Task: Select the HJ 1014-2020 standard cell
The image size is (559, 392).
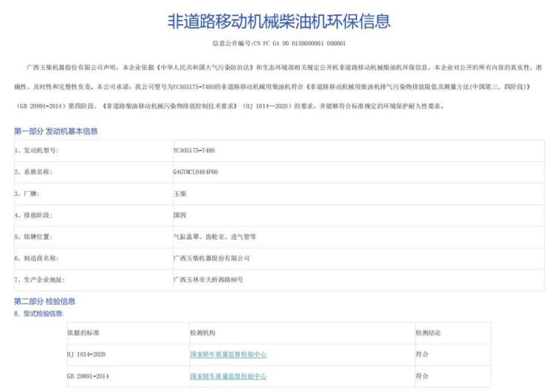Action: (x=86, y=355)
